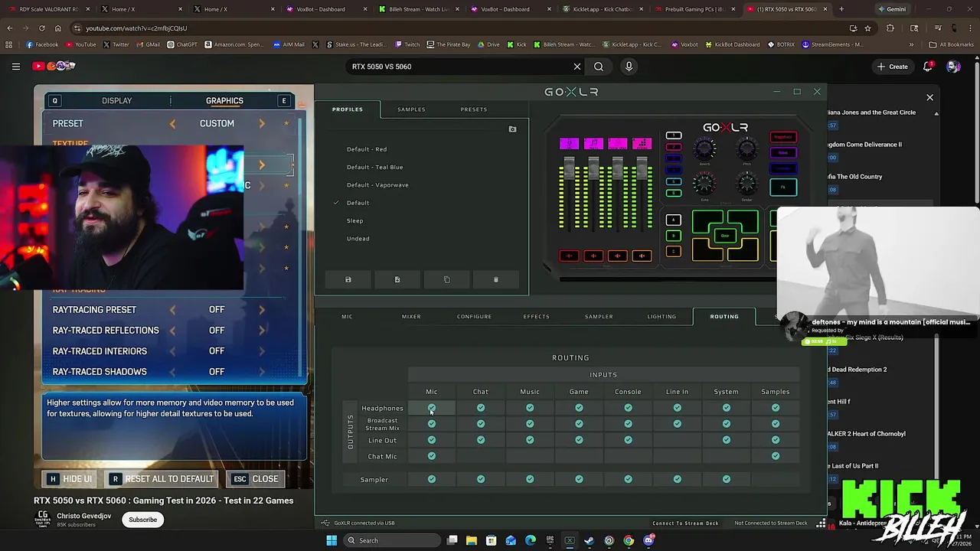Click the Reverb knob on GoXLR
This screenshot has height=551, width=980.
pos(704,148)
